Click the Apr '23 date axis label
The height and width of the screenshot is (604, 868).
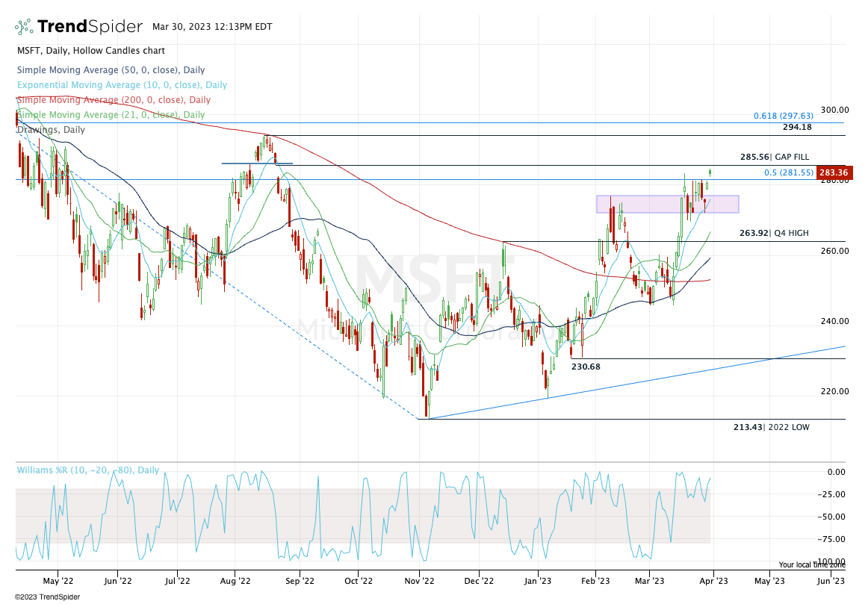click(713, 581)
